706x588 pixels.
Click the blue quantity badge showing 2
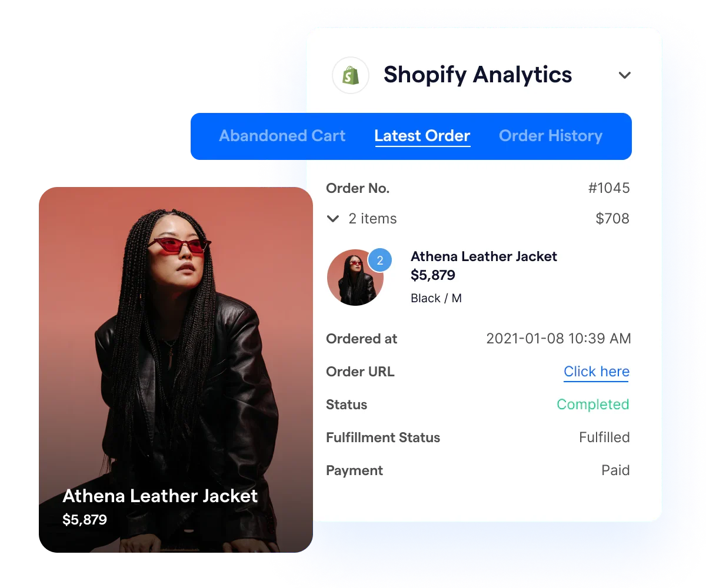pyautogui.click(x=380, y=260)
